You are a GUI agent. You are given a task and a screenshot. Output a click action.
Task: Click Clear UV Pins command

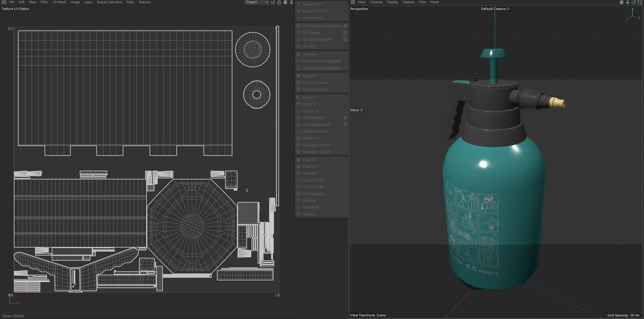321,18
